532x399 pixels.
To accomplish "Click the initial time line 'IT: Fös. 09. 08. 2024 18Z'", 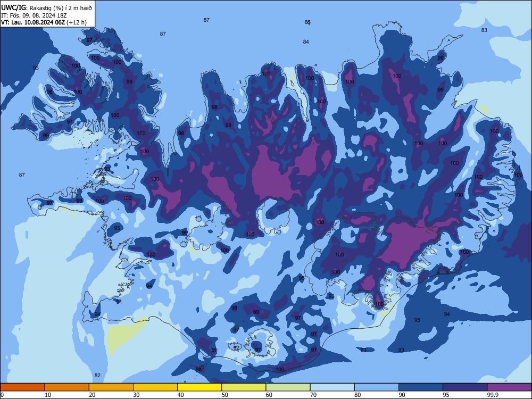I will [34, 15].
